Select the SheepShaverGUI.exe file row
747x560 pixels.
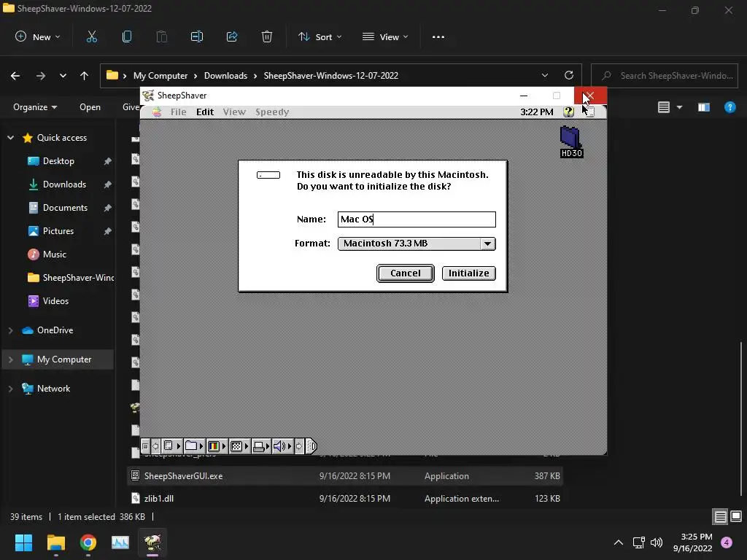coord(345,475)
